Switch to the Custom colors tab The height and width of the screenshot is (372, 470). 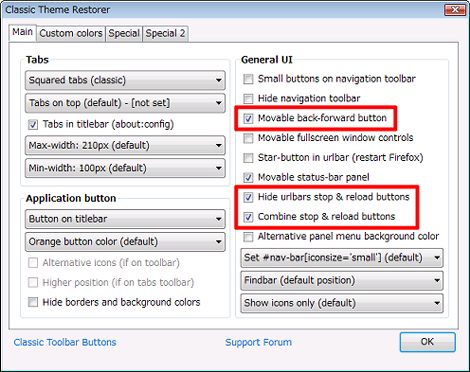point(71,33)
